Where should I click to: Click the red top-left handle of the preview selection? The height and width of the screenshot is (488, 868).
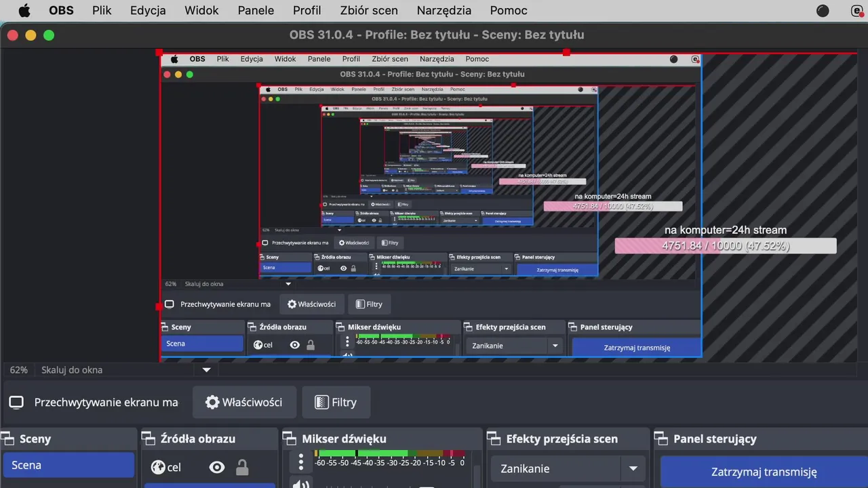click(159, 52)
